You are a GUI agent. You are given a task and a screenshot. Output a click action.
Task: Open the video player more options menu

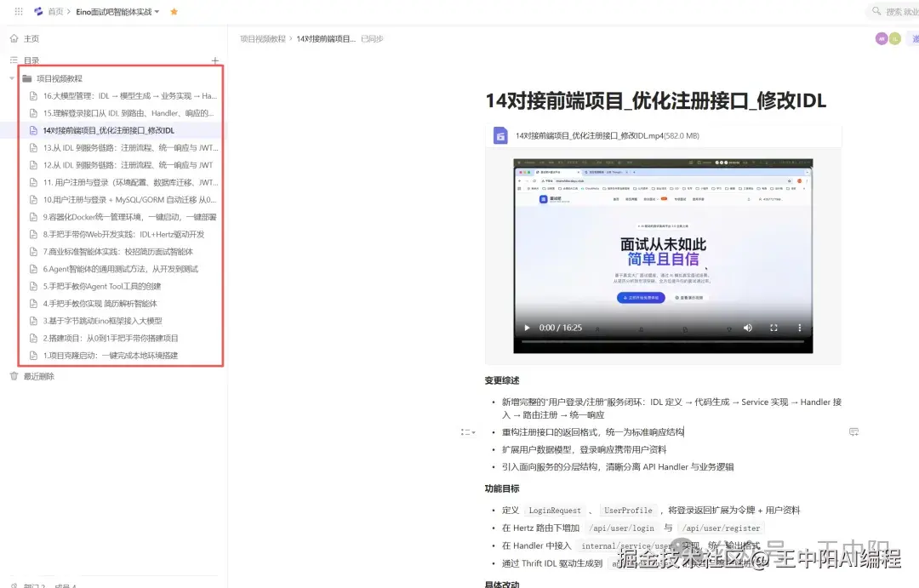pos(799,328)
